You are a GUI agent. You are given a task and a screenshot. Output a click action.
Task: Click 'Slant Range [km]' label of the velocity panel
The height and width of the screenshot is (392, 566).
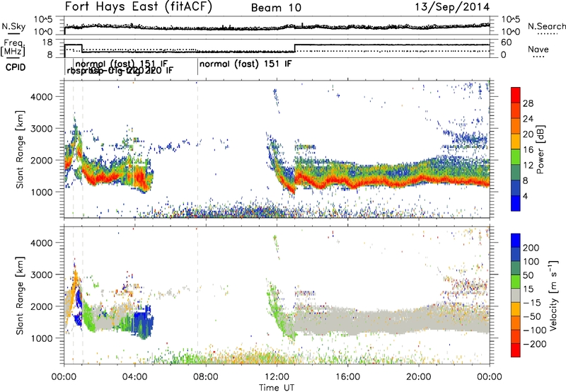[x=19, y=295]
